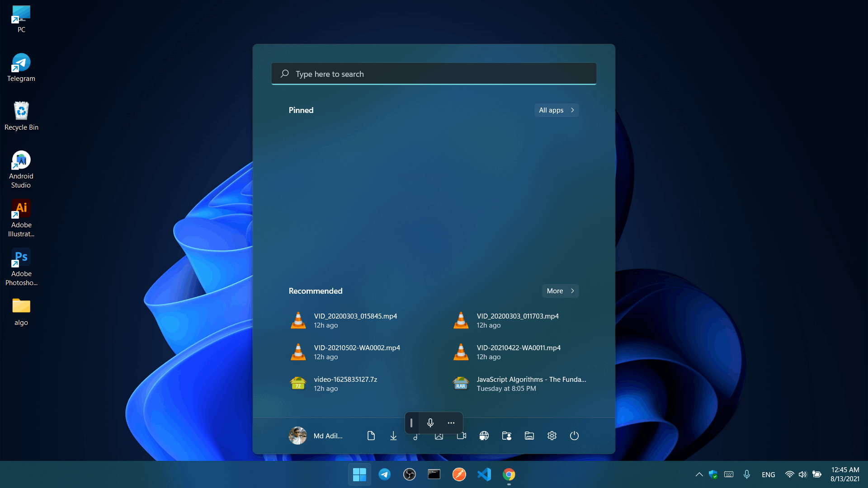Open the clock and date flyout
The height and width of the screenshot is (488, 868).
(845, 474)
